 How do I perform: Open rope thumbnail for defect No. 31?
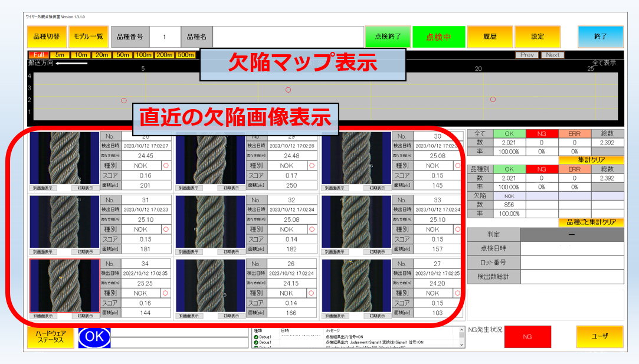[x=64, y=221]
